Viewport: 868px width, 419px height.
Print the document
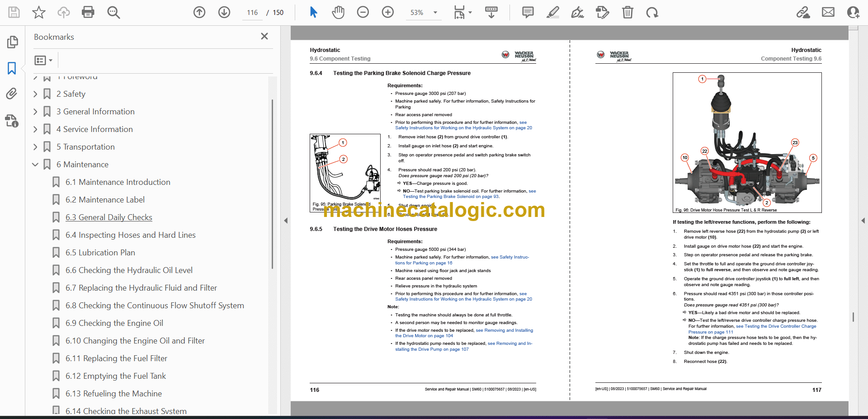88,12
